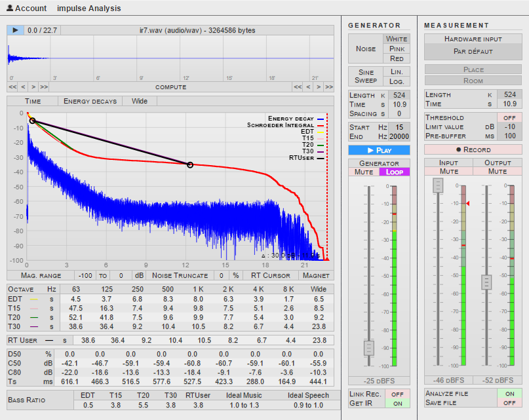
Task: Choose Log. sine sweep mode
Action: click(x=397, y=81)
